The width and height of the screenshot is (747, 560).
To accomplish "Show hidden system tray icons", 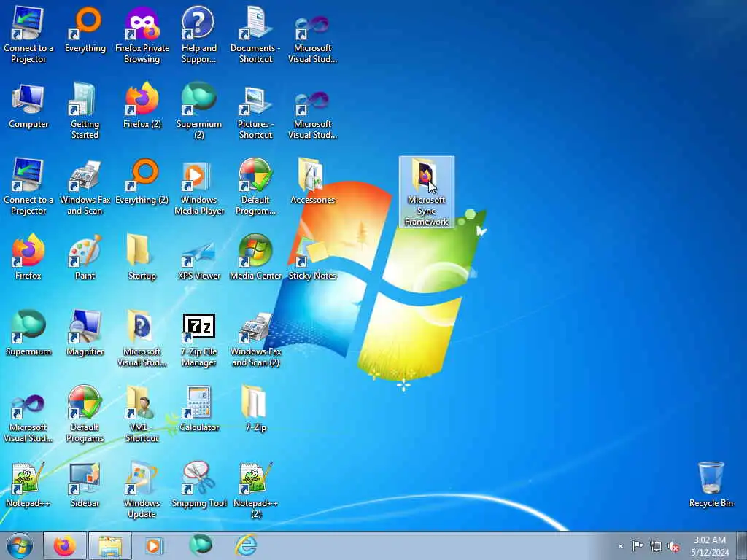I will tap(620, 547).
